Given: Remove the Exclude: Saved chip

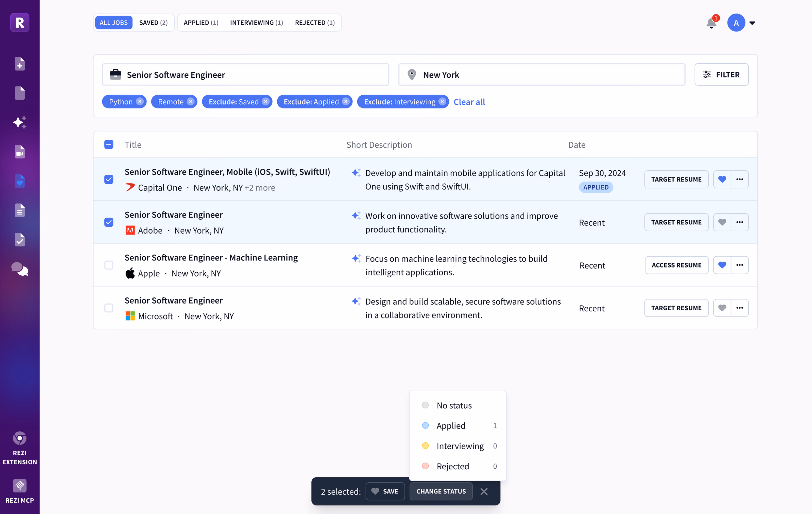Looking at the screenshot, I should [266, 101].
